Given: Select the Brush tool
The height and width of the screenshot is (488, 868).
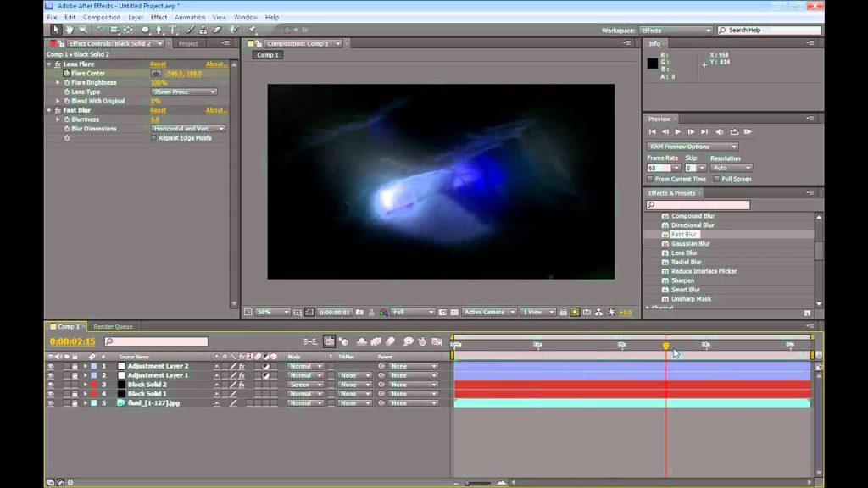Looking at the screenshot, I should [x=190, y=30].
